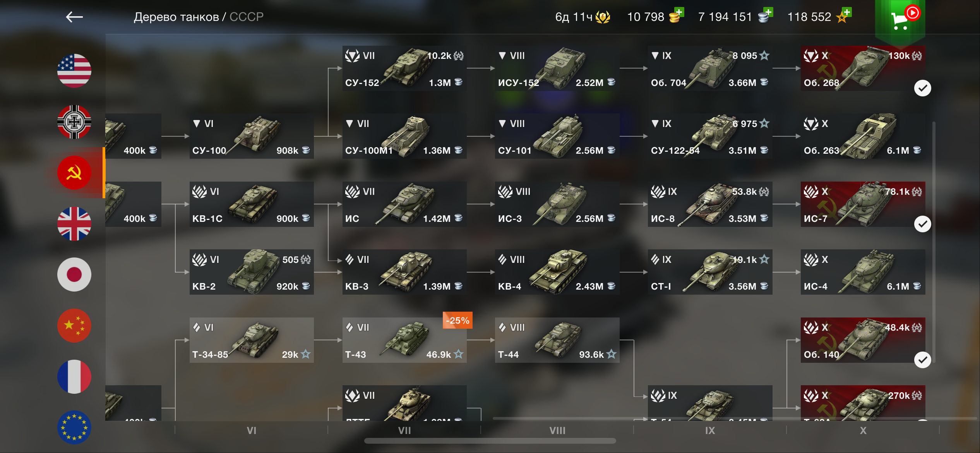This screenshot has height=453, width=980.
Task: Toggle the checkmark on Об. 140
Action: click(923, 360)
